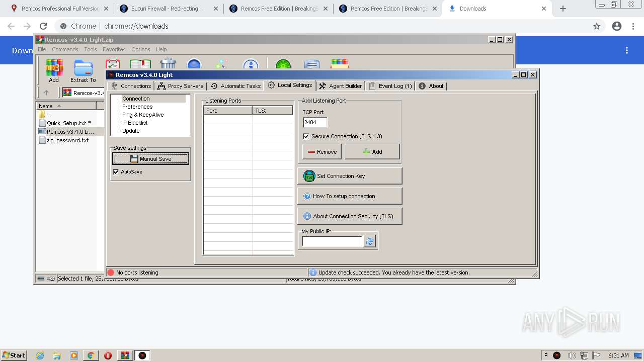Click Add icon in WinRAR toolbar
Screen dimensions: 644x362
pyautogui.click(x=54, y=71)
